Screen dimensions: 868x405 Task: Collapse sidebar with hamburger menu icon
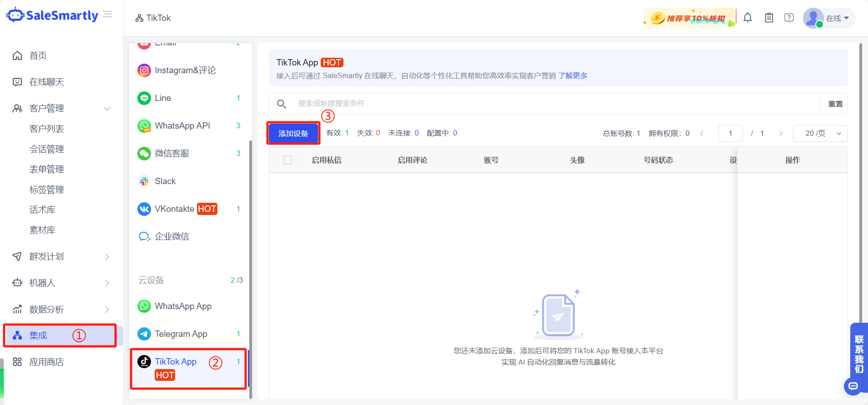click(x=108, y=15)
